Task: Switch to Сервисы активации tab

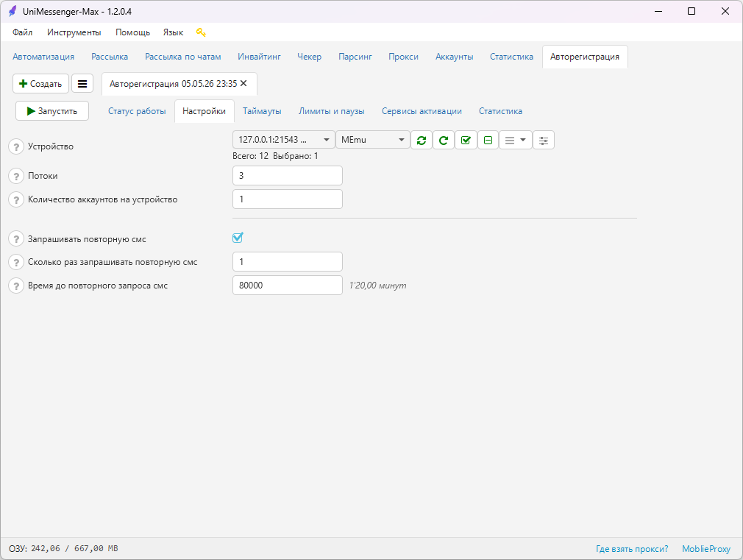Action: tap(422, 111)
